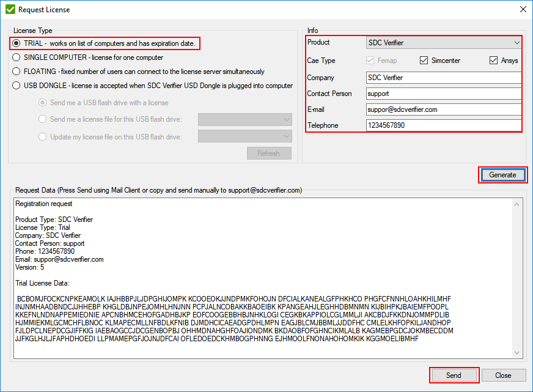Image resolution: width=533 pixels, height=392 pixels.
Task: Click the Request Data scrollbar down arrow
Action: click(516, 353)
